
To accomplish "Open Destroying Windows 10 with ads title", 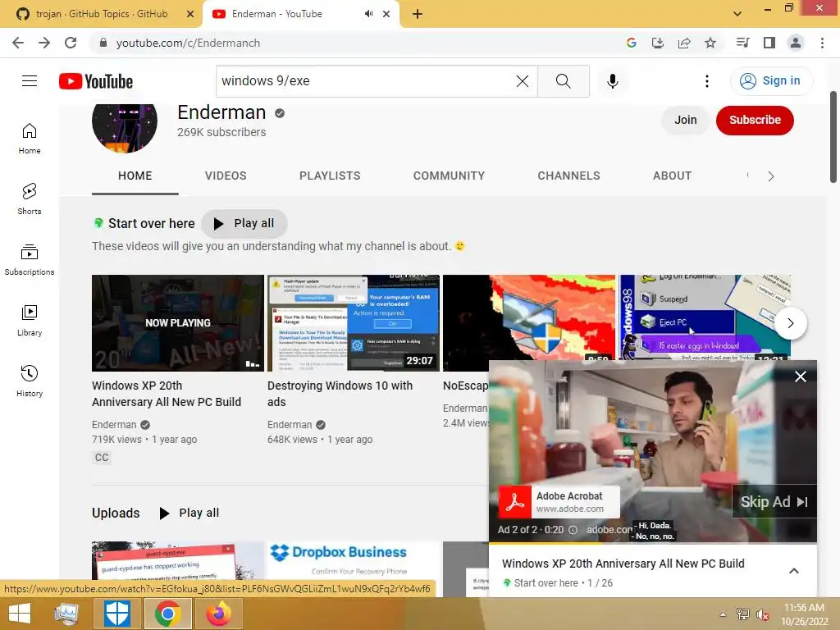I will tap(340, 394).
